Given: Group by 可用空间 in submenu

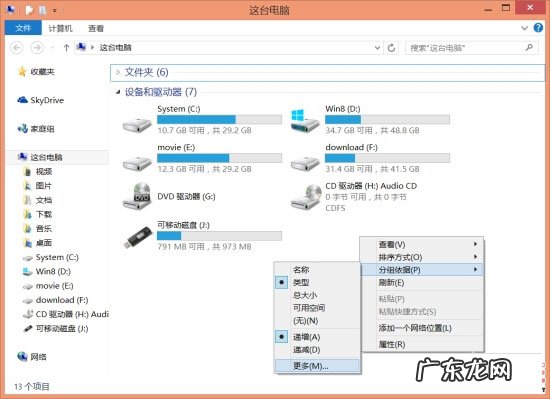Looking at the screenshot, I should point(309,308).
